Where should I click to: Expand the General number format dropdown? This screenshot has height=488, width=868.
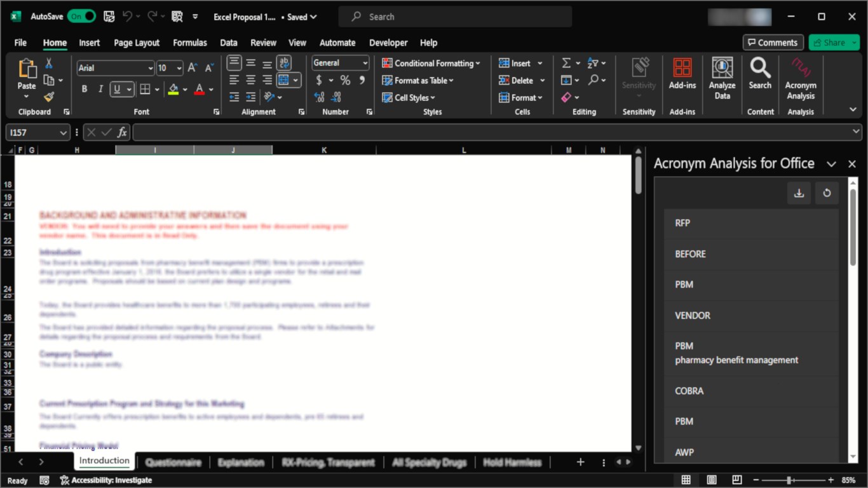pyautogui.click(x=365, y=63)
